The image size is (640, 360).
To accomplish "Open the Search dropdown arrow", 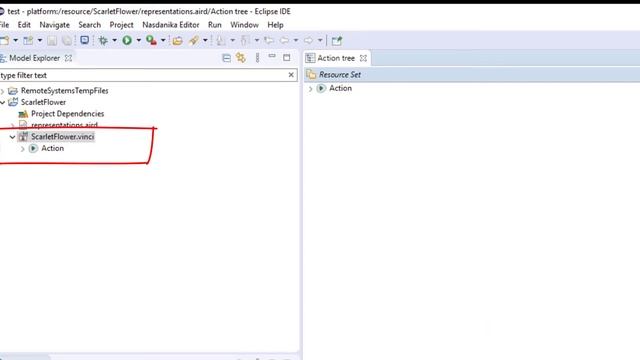I will click(x=205, y=40).
